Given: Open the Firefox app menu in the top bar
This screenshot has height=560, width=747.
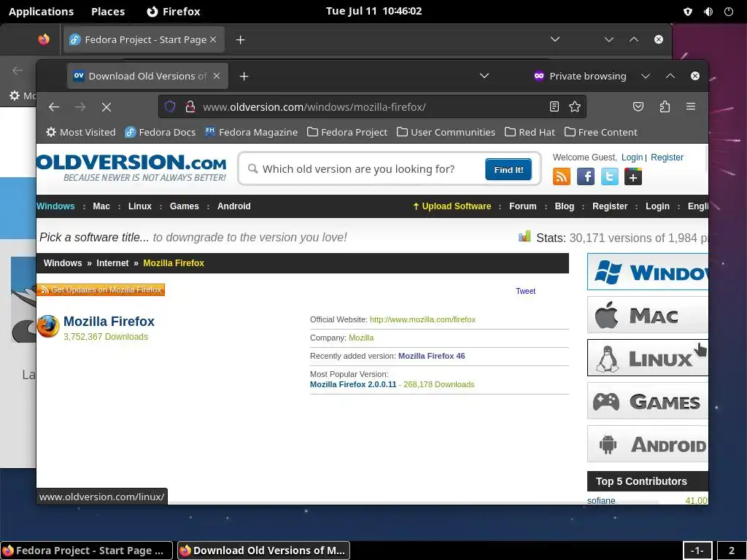Looking at the screenshot, I should [x=174, y=12].
